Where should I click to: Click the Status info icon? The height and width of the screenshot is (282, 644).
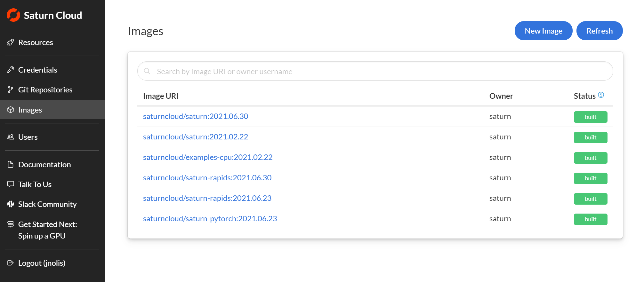coord(601,95)
